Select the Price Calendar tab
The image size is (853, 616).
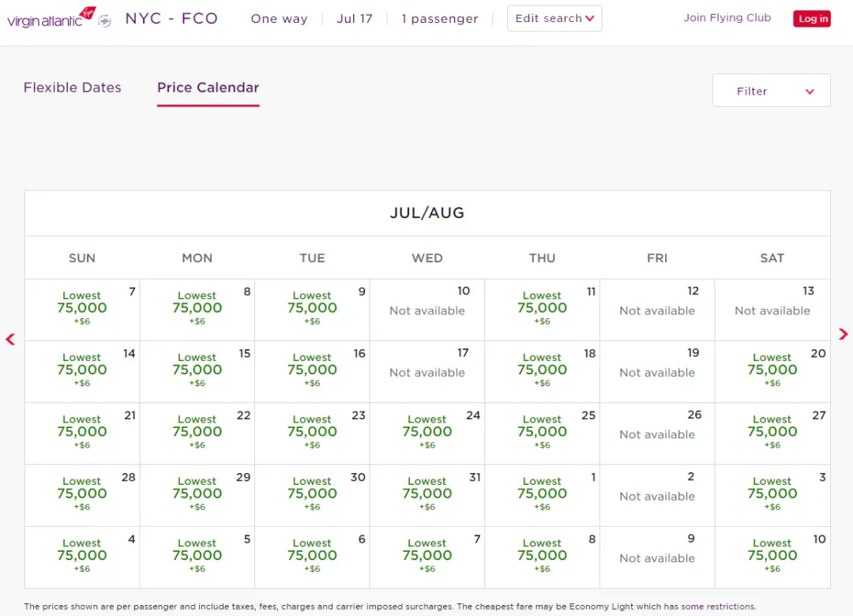click(x=208, y=88)
